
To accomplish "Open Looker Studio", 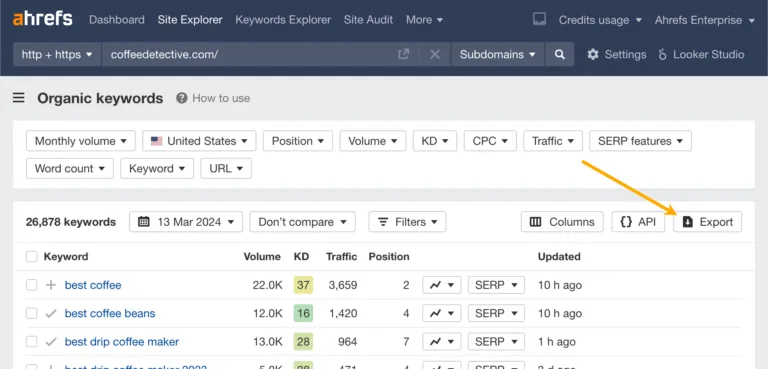I will [x=701, y=54].
